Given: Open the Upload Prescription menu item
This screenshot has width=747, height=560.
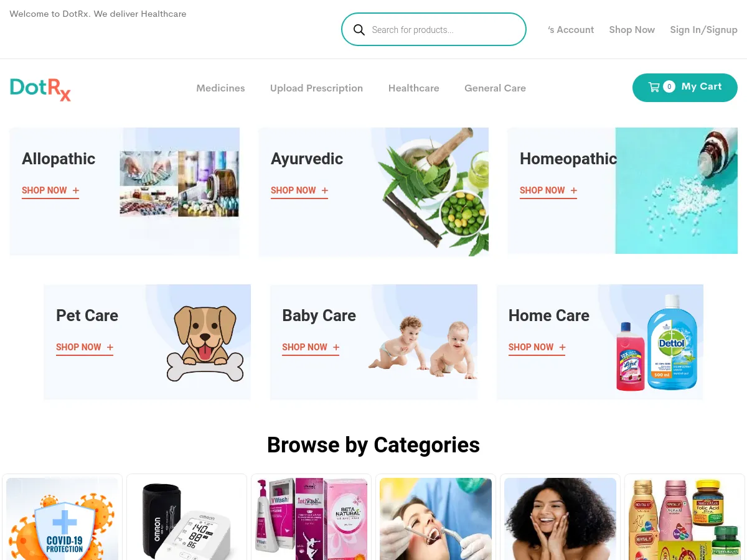Looking at the screenshot, I should (316, 88).
